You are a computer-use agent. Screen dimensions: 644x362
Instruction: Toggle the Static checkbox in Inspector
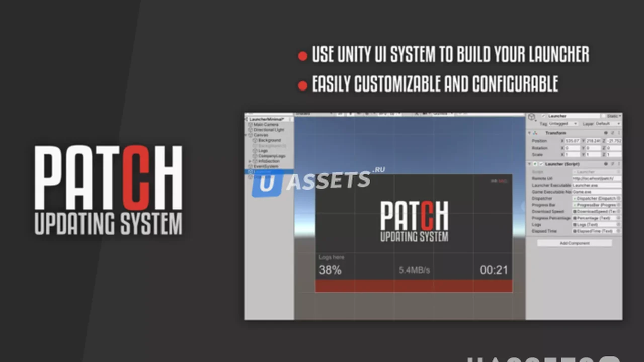pos(603,116)
